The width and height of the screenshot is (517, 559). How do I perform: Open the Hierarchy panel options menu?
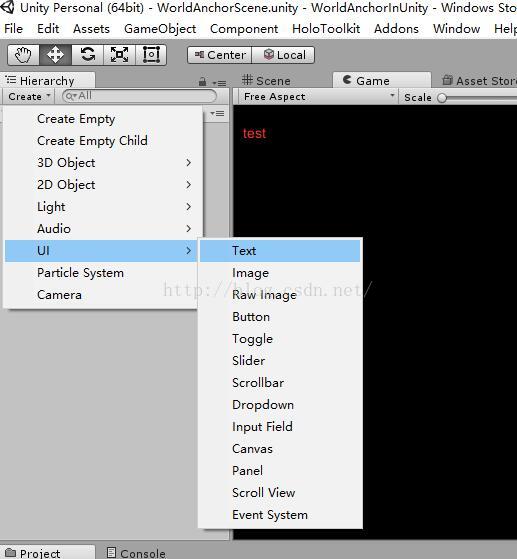(x=219, y=83)
